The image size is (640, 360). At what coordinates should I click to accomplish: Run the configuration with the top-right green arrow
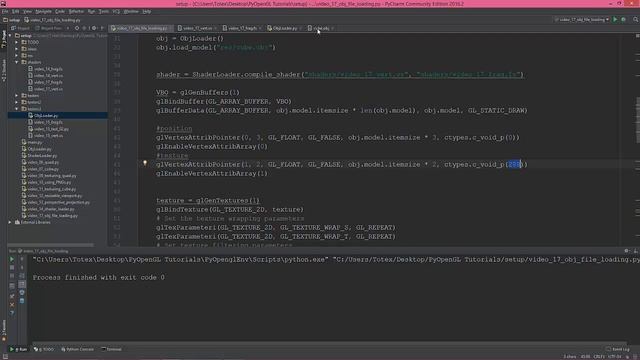point(615,20)
